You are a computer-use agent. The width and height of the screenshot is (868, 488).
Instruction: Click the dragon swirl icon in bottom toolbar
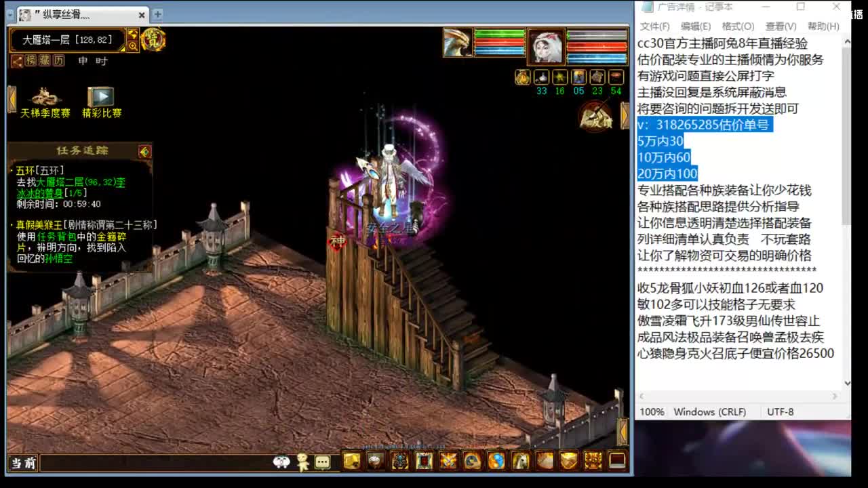click(473, 461)
